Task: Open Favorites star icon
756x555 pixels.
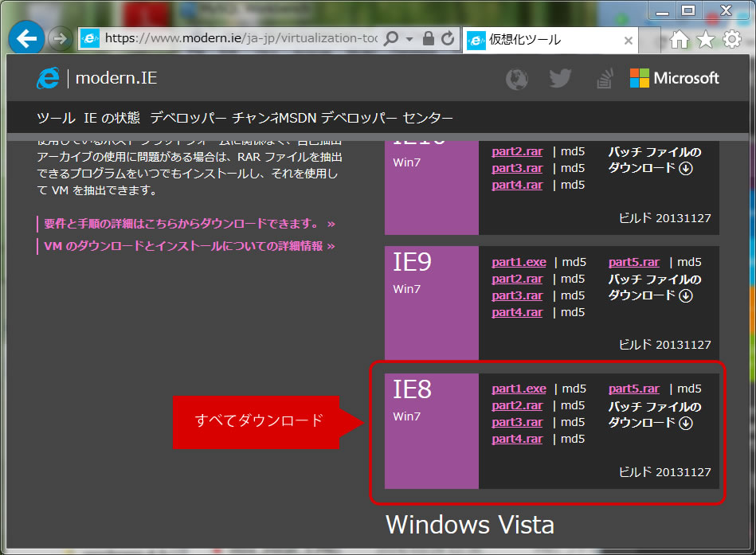Action: [706, 40]
